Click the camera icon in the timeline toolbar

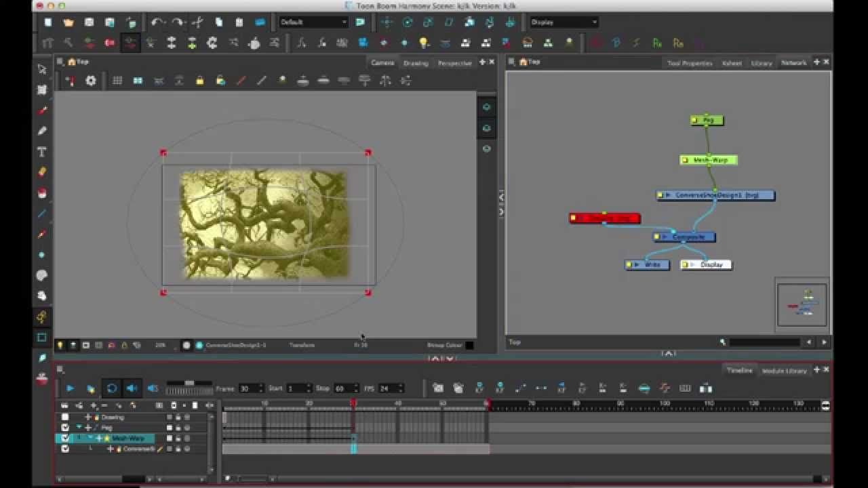pyautogui.click(x=438, y=388)
